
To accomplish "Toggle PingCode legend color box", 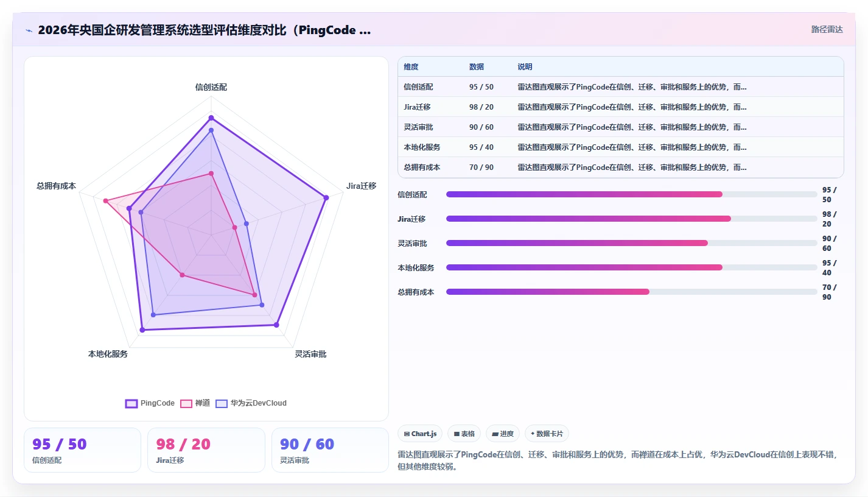I will click(x=131, y=403).
